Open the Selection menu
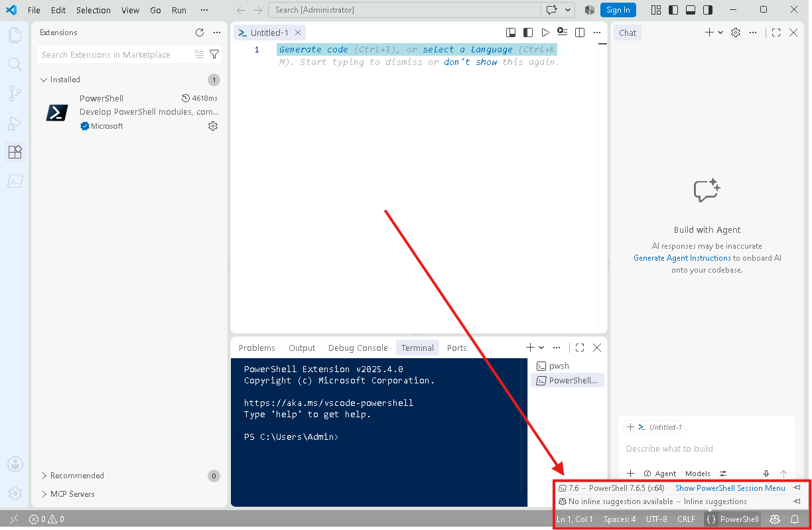 [94, 10]
